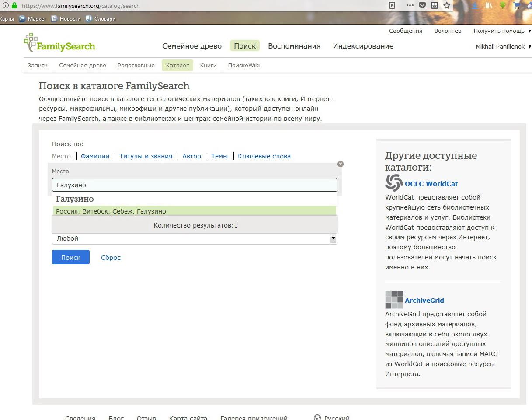Open Сообщения link
The image size is (532, 420).
click(406, 31)
